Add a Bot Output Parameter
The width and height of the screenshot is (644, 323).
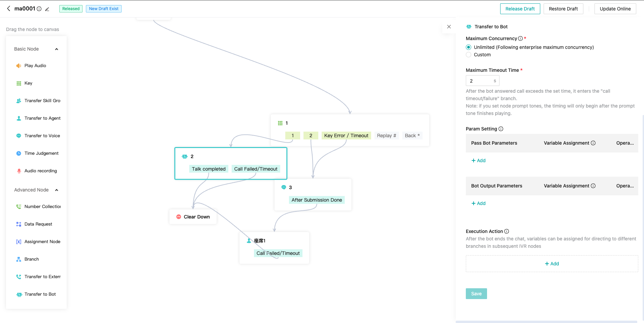tap(478, 203)
